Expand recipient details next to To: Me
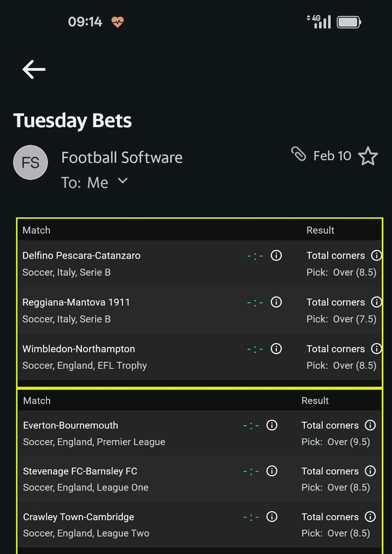Viewport: 392px width, 554px height. [x=122, y=181]
